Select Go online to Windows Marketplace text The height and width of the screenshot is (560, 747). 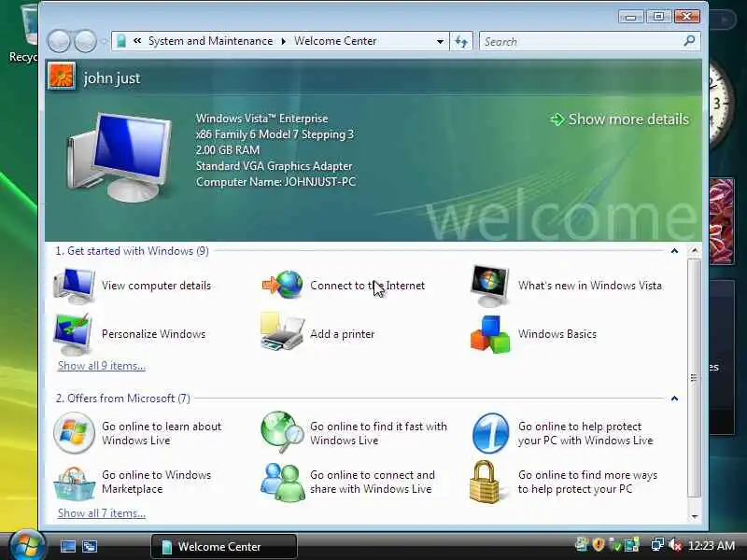point(156,482)
